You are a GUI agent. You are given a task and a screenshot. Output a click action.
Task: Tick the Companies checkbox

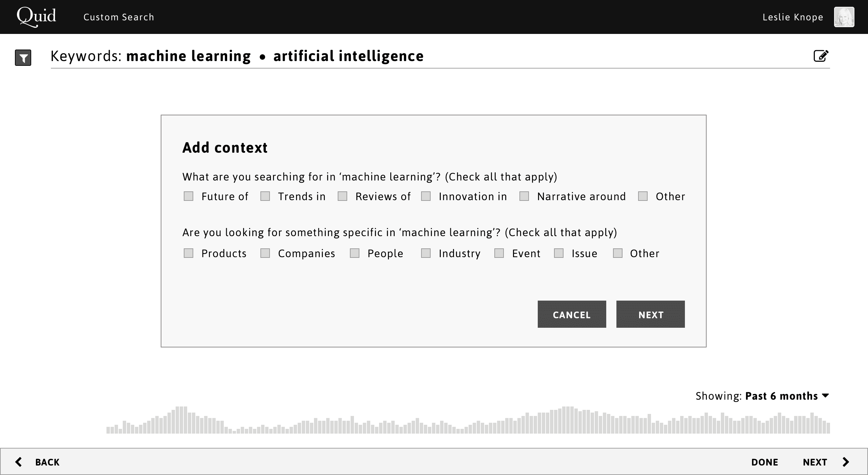265,253
